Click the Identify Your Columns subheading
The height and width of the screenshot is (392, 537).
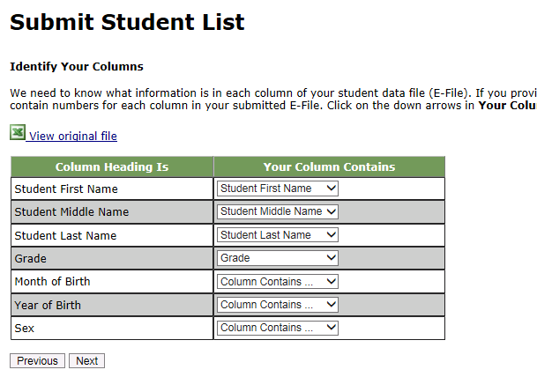(x=76, y=67)
